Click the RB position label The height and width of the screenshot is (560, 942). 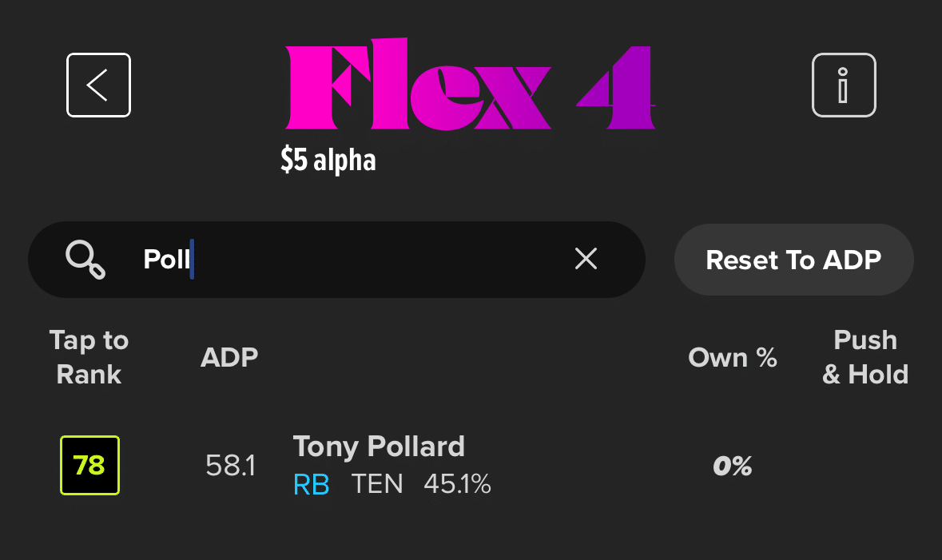point(311,484)
